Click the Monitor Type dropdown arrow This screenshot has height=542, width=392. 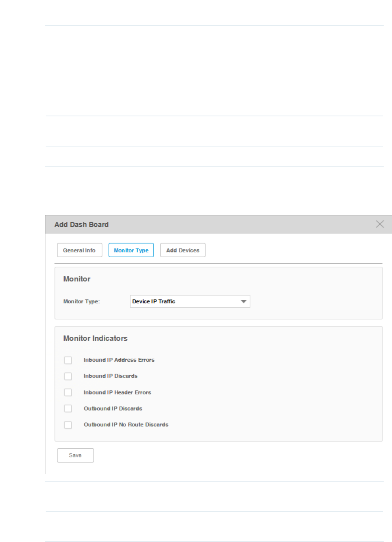243,301
